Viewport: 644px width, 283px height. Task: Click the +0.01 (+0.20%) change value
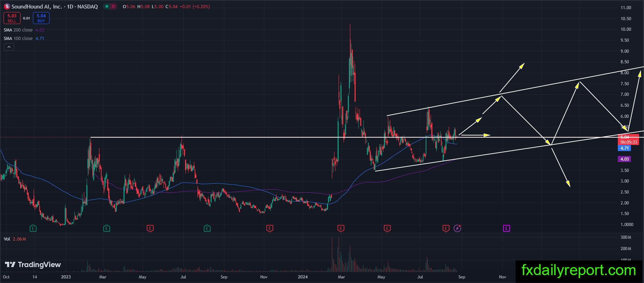(x=194, y=7)
